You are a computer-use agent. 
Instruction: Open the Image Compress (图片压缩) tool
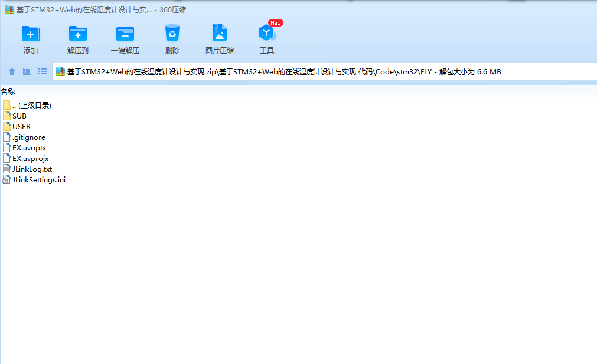point(219,32)
